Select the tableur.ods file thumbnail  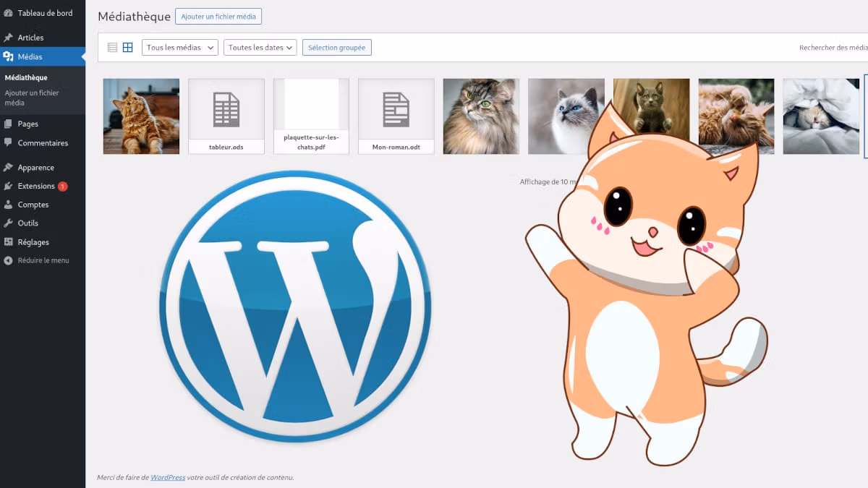[x=226, y=116]
